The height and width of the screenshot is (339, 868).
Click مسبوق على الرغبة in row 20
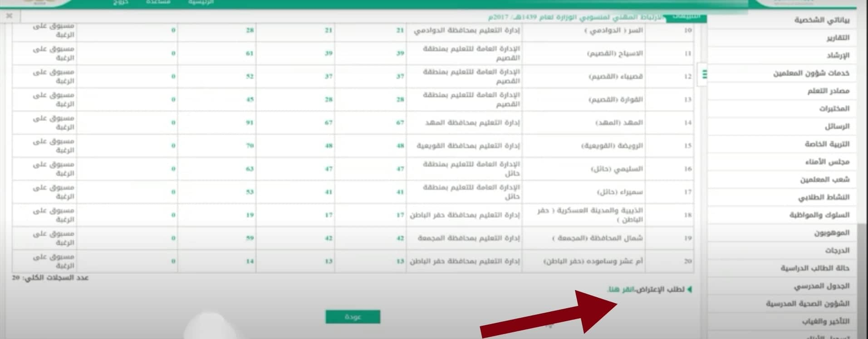(54, 261)
